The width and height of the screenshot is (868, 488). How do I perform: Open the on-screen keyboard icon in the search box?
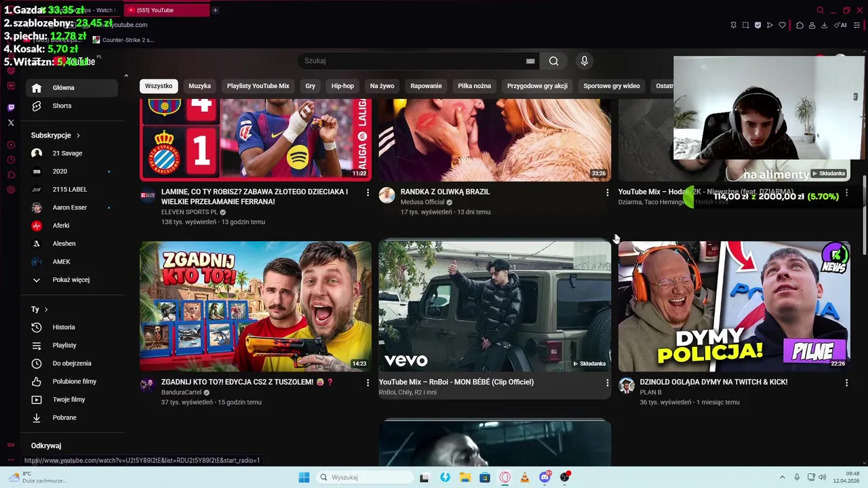tap(530, 61)
